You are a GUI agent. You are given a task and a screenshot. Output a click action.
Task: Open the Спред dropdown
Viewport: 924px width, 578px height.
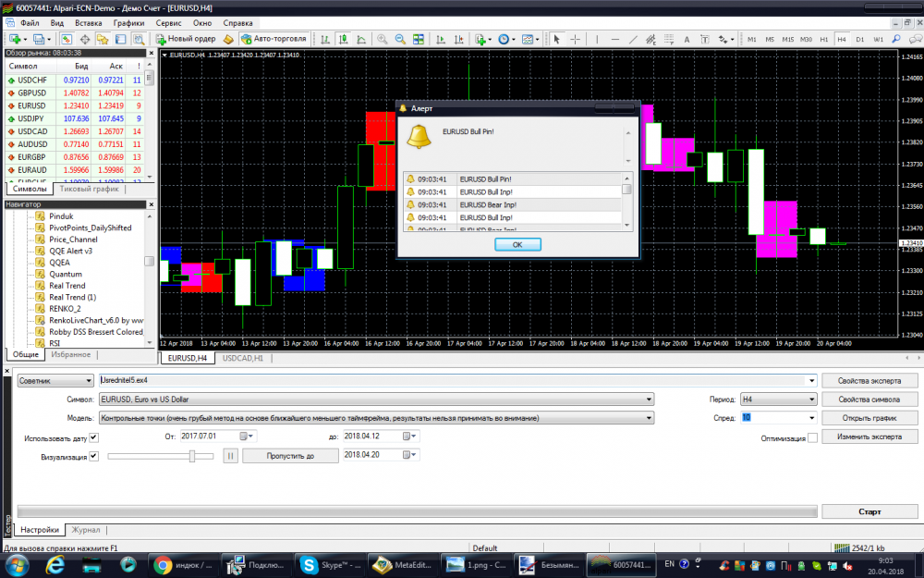(x=812, y=418)
